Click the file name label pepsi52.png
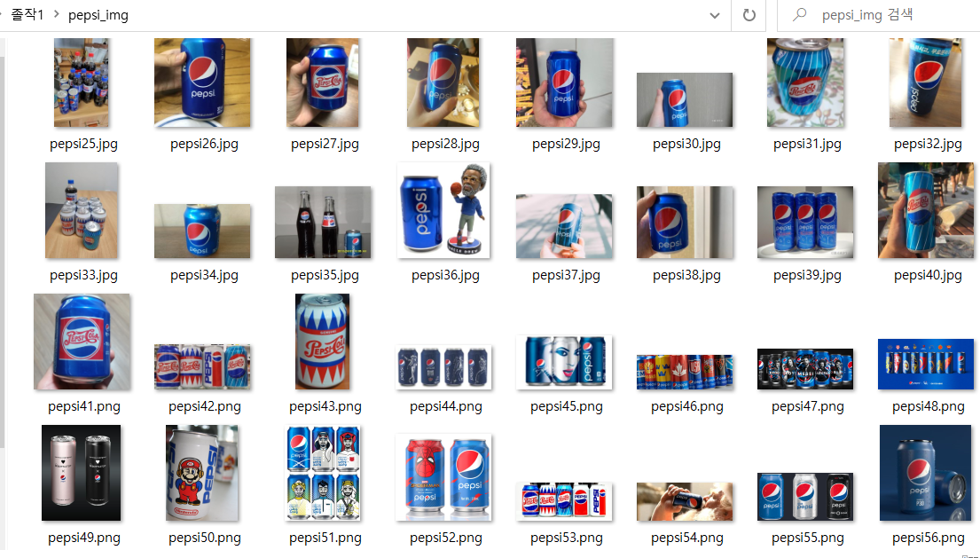The height and width of the screenshot is (558, 980). tap(445, 538)
